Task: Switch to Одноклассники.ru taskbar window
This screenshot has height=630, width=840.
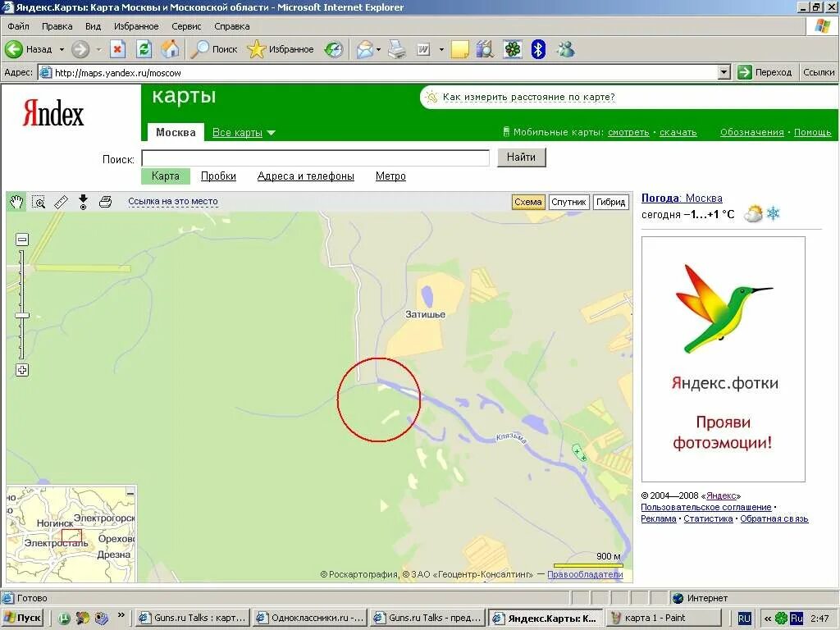Action: pyautogui.click(x=311, y=618)
